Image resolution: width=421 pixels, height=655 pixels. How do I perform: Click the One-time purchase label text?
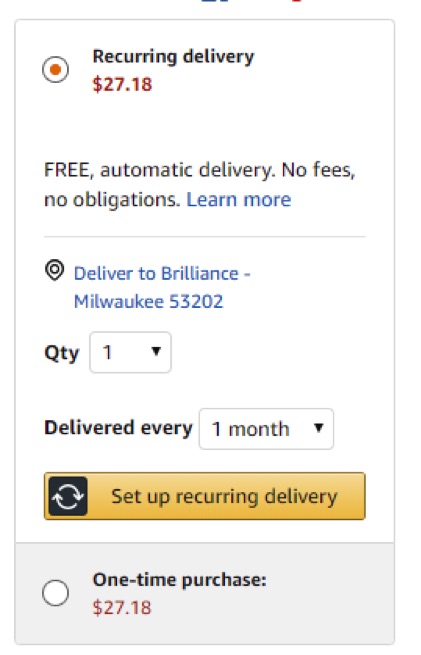point(180,580)
